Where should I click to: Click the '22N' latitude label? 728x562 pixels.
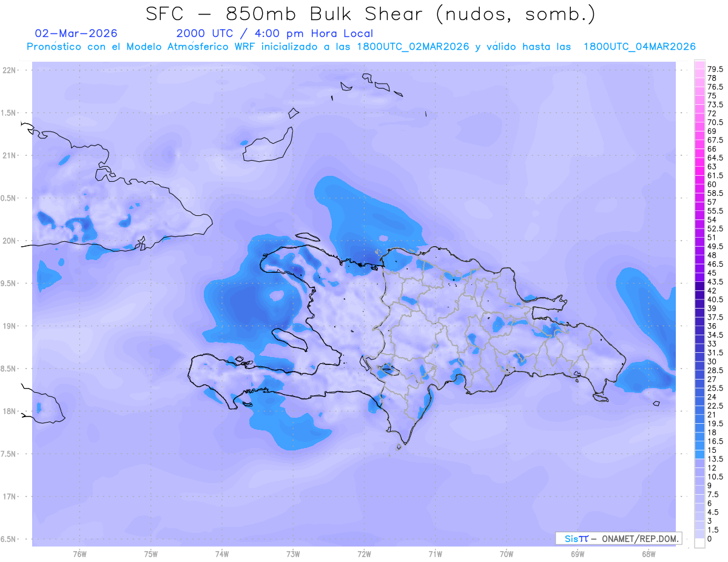click(9, 70)
